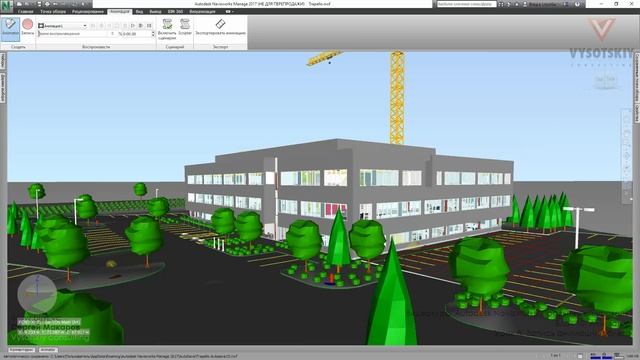Click the Play animation button
The height and width of the screenshot is (360, 640).
133,26
